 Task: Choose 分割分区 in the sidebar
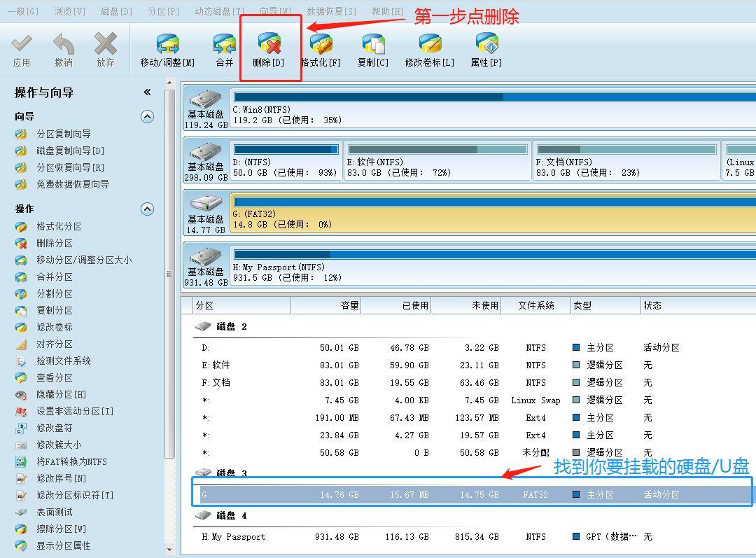click(55, 293)
